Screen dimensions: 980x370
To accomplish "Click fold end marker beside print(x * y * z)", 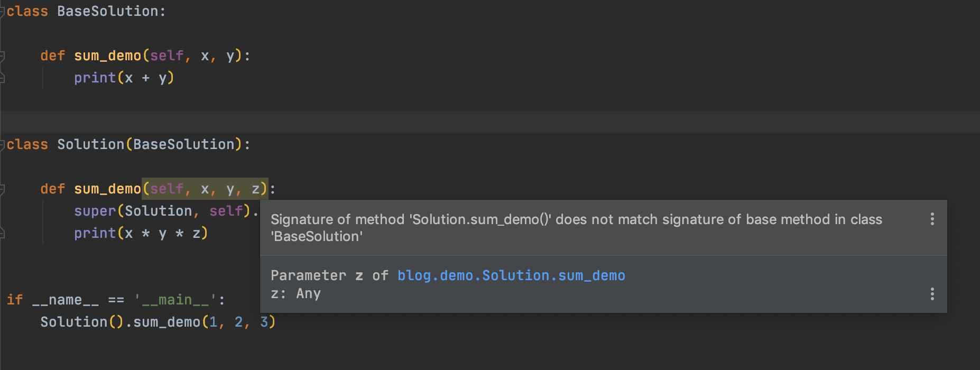I will click(x=3, y=233).
